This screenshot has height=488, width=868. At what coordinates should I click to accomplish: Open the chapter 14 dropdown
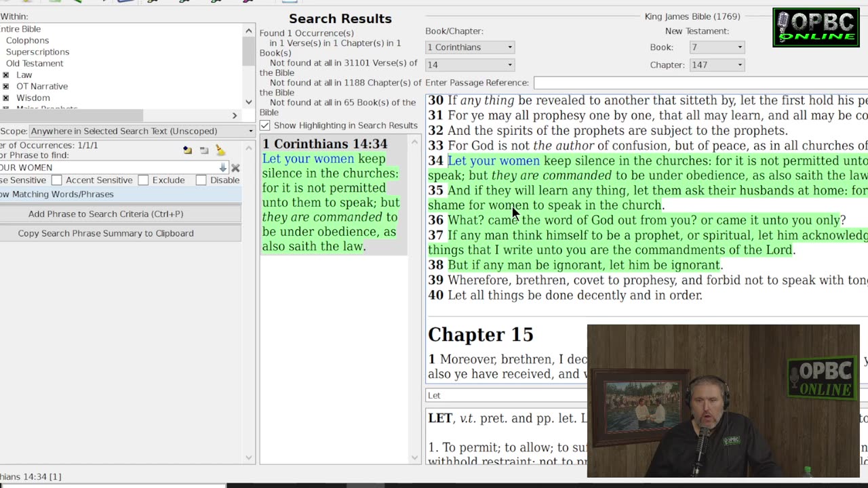click(x=469, y=64)
